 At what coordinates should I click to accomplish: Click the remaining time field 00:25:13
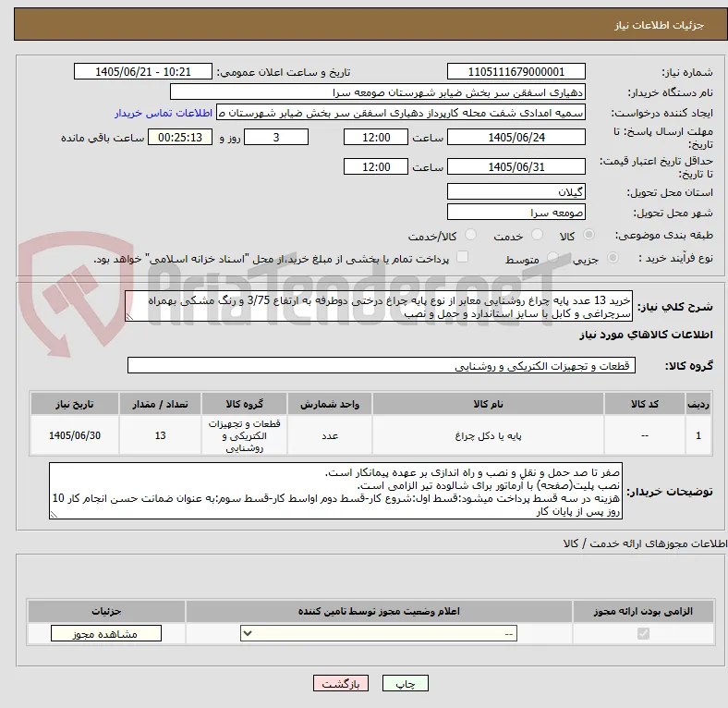pyautogui.click(x=180, y=137)
